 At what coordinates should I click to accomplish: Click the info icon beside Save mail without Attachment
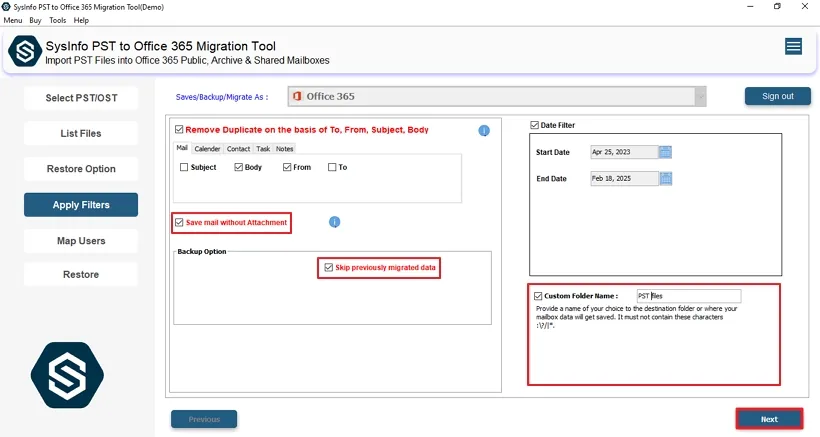tap(335, 222)
